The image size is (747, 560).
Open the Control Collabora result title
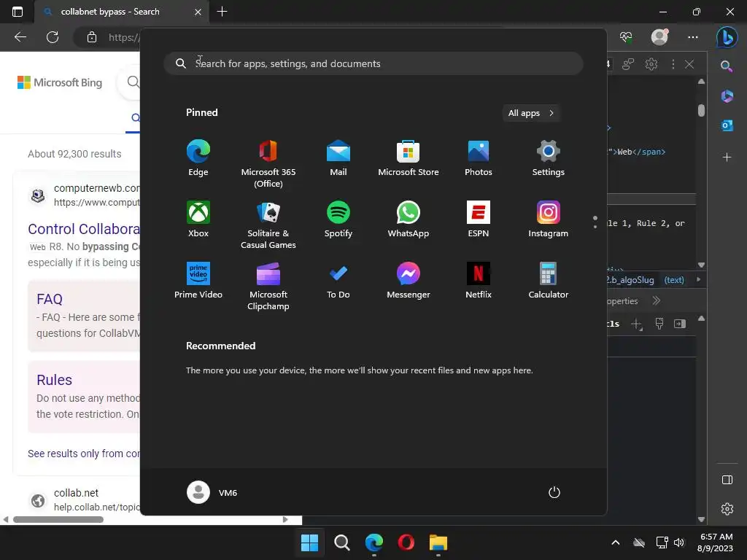coord(84,229)
